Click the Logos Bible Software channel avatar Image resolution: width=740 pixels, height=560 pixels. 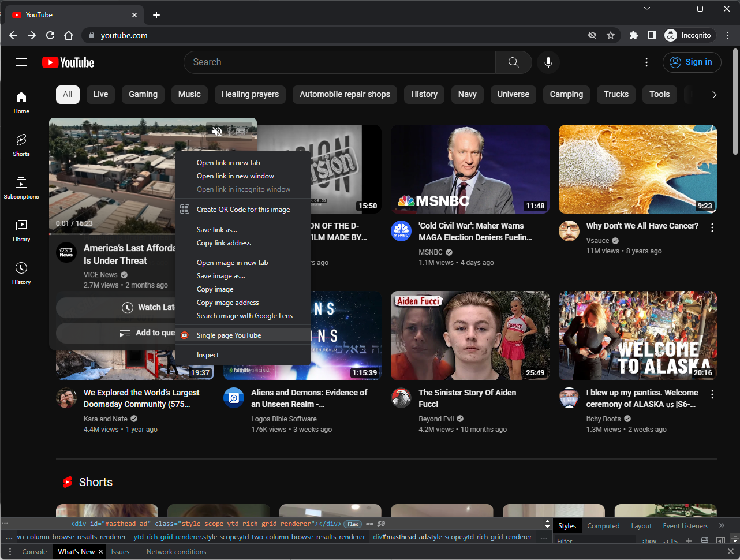point(234,398)
